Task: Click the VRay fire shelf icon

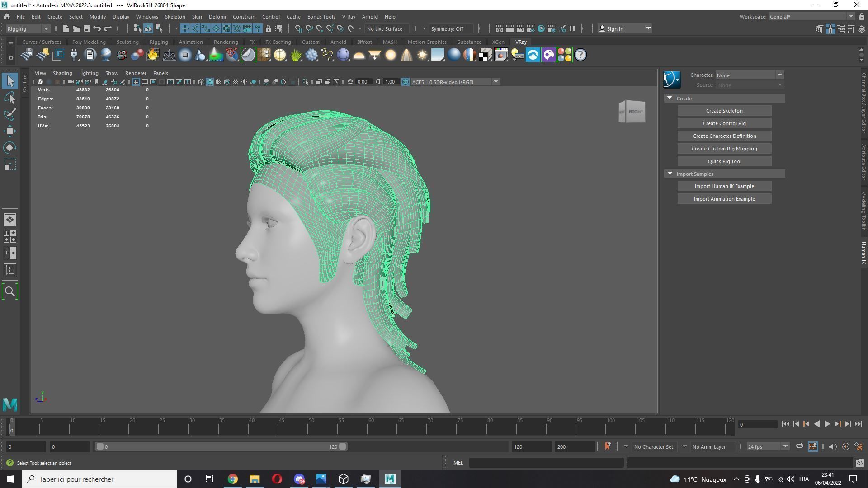Action: [153, 55]
